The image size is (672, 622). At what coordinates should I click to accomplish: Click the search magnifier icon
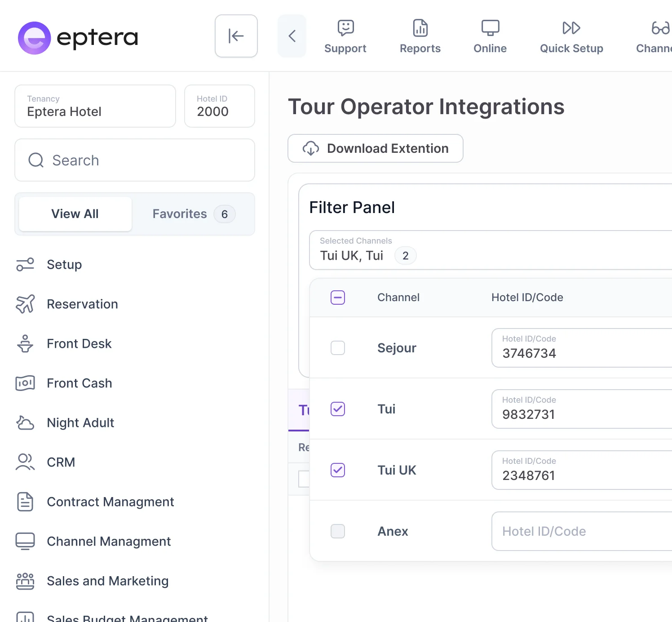pyautogui.click(x=36, y=160)
